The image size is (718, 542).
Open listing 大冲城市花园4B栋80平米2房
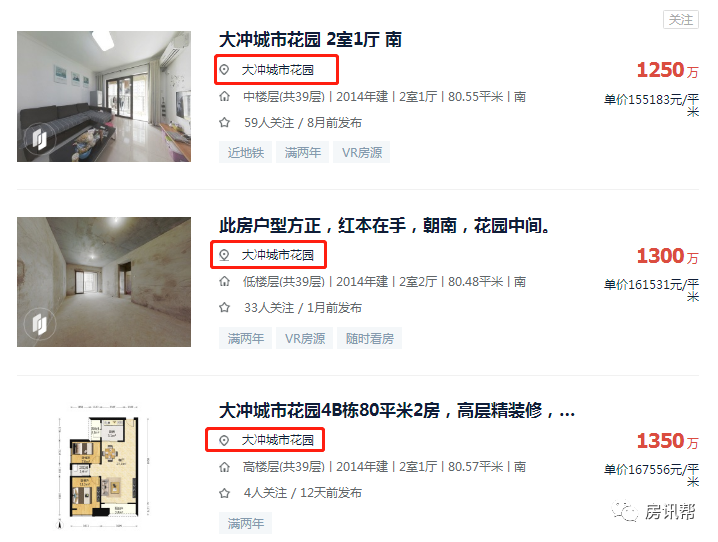click(x=397, y=411)
